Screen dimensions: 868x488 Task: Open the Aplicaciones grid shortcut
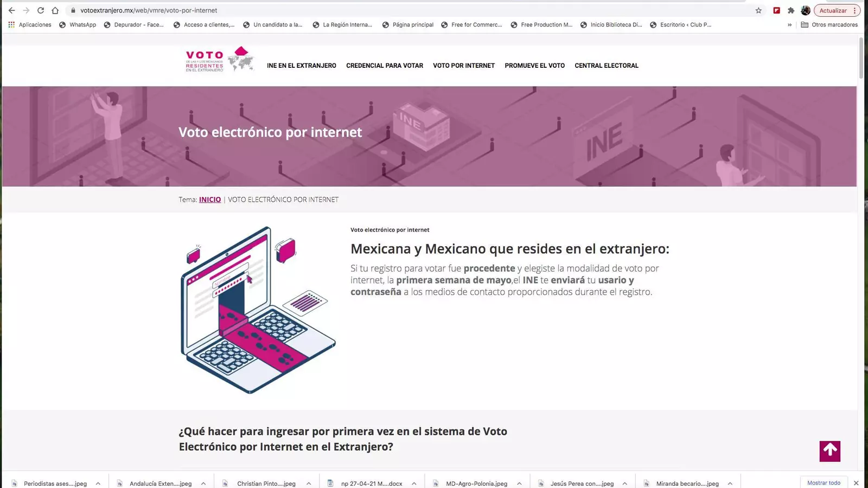tap(30, 25)
